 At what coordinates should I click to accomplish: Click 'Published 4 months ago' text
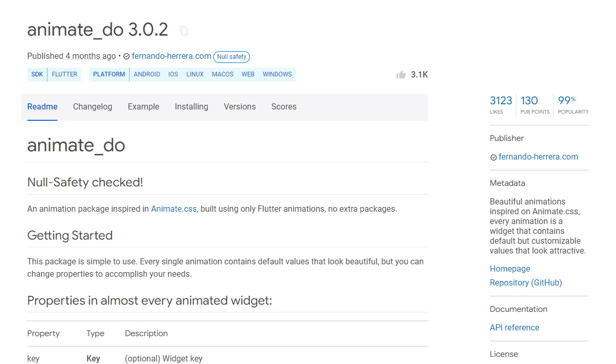pos(71,56)
